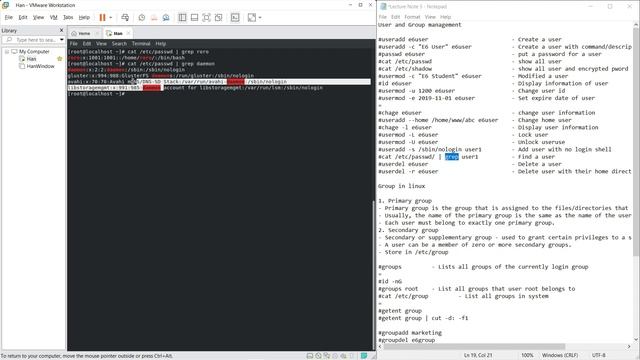This screenshot has height=360, width=640.
Task: Open the console view icon in VMware toolbar
Action: [x=235, y=18]
